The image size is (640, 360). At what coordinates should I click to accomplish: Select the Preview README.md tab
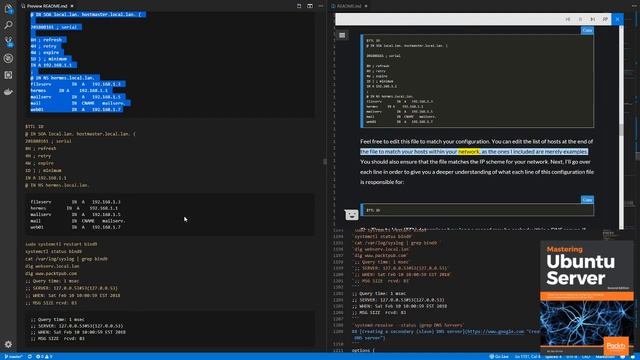(46, 6)
